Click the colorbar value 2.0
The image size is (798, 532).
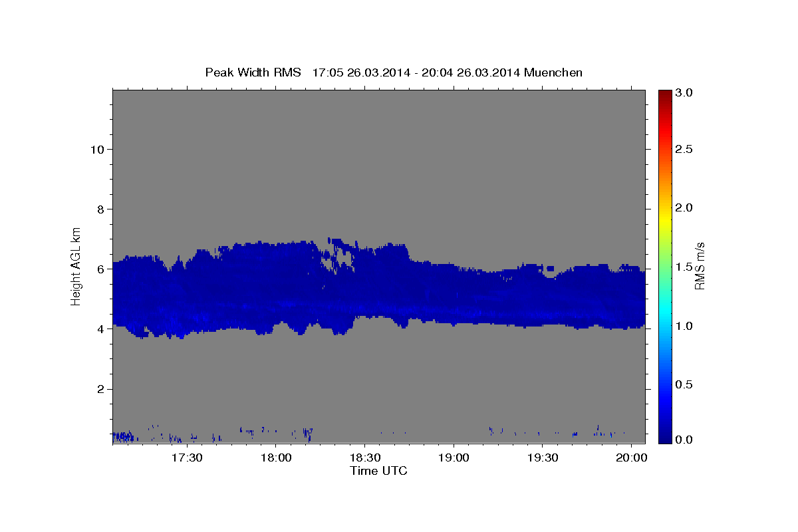(685, 208)
